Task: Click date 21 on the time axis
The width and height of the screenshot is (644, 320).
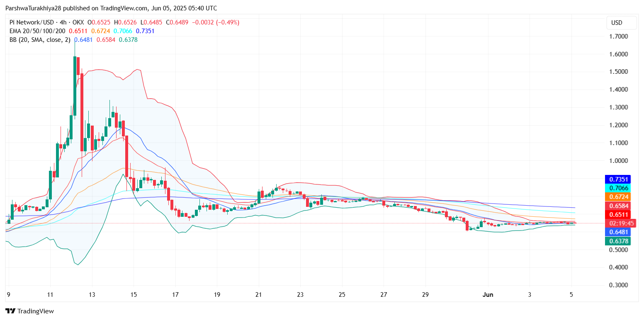Action: tap(259, 295)
